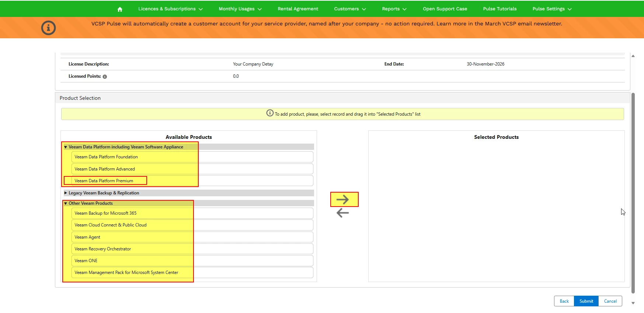Expand Legacy Veeam Backup & Replication group
Image resolution: width=644 pixels, height=313 pixels.
point(66,193)
